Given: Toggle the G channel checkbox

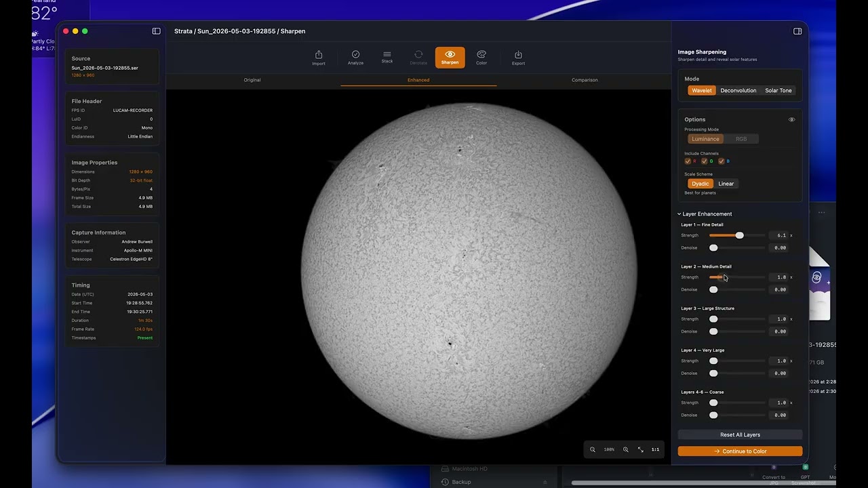Looking at the screenshot, I should click(x=705, y=161).
